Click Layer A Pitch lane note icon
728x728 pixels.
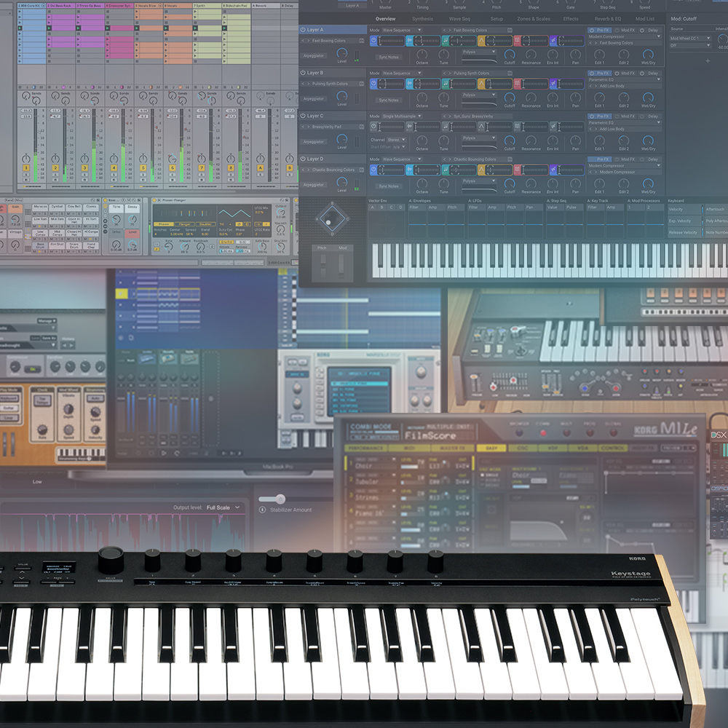(446, 41)
